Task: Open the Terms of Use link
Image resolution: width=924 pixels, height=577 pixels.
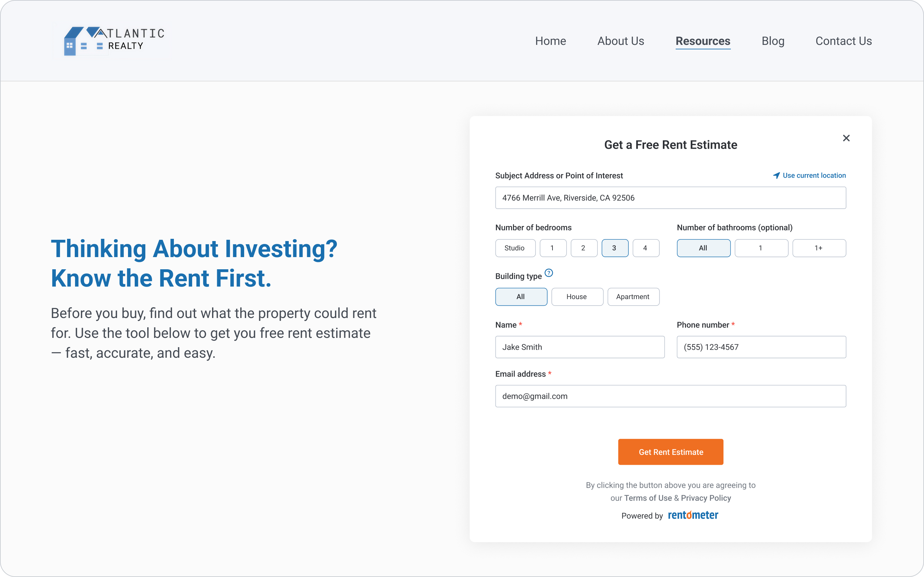Action: coord(647,498)
